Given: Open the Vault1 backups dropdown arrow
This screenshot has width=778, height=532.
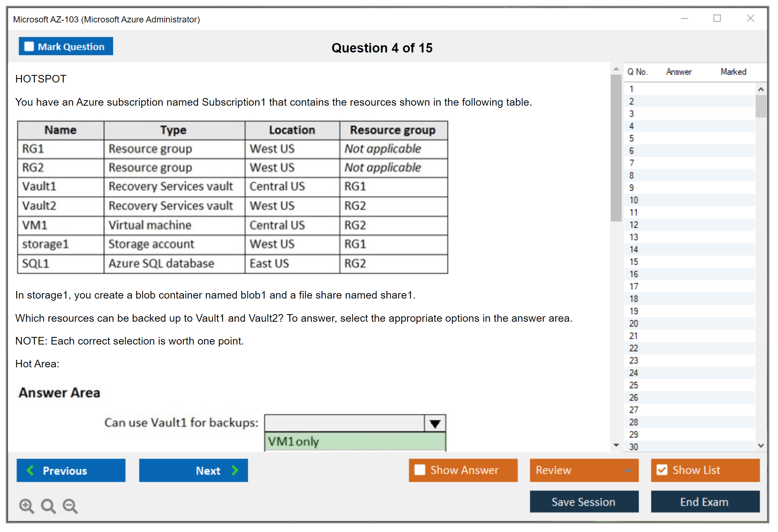Looking at the screenshot, I should click(435, 423).
